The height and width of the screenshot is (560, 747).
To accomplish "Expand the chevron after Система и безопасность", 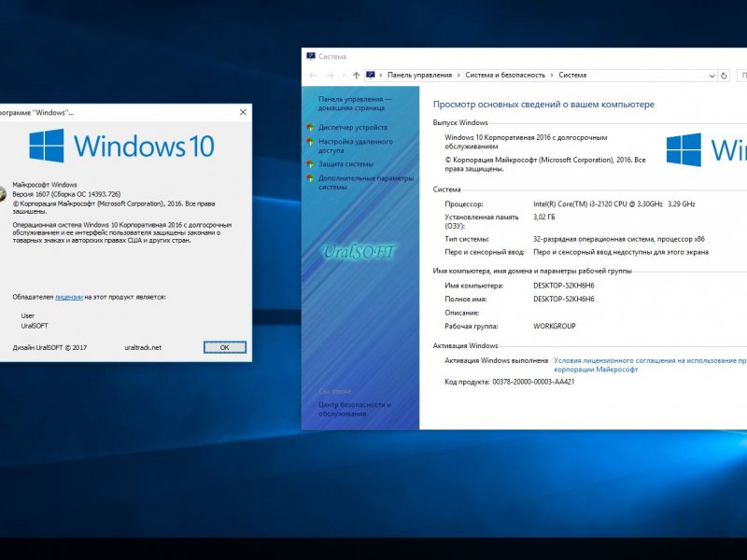I will 552,76.
